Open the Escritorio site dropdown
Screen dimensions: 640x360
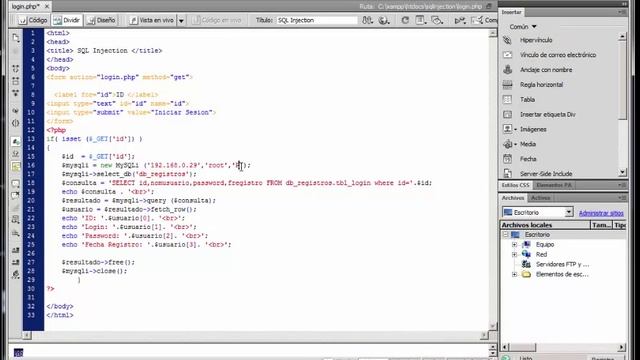[x=569, y=212]
